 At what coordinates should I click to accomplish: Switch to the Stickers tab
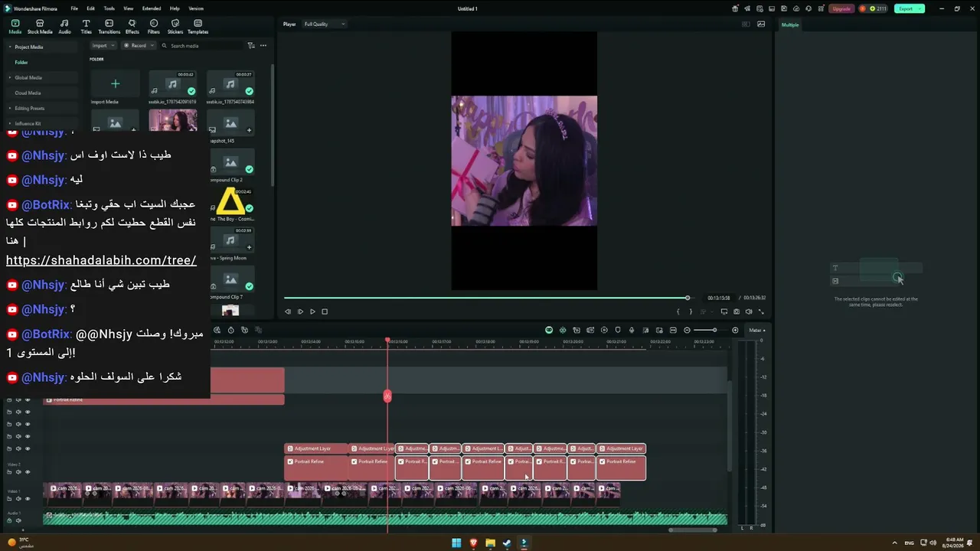coord(175,27)
